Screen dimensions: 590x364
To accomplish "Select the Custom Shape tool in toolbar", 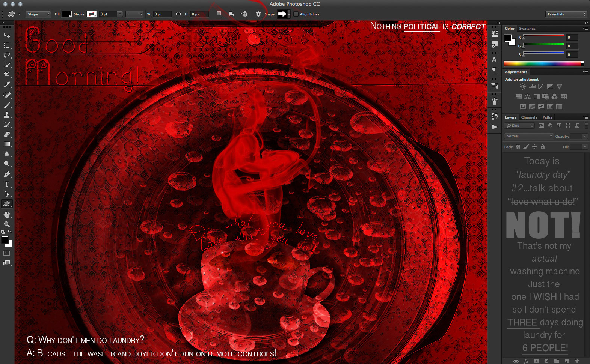I will tap(7, 204).
